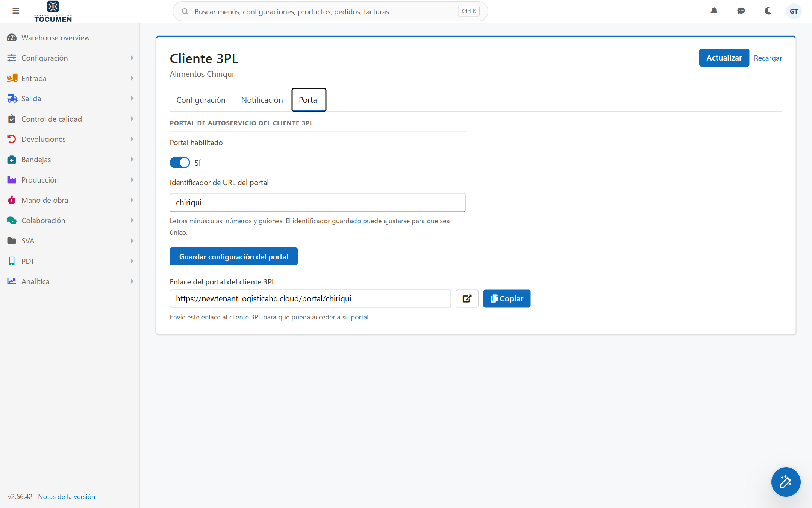Open the GT user avatar menu
812x508 pixels.
click(x=794, y=11)
